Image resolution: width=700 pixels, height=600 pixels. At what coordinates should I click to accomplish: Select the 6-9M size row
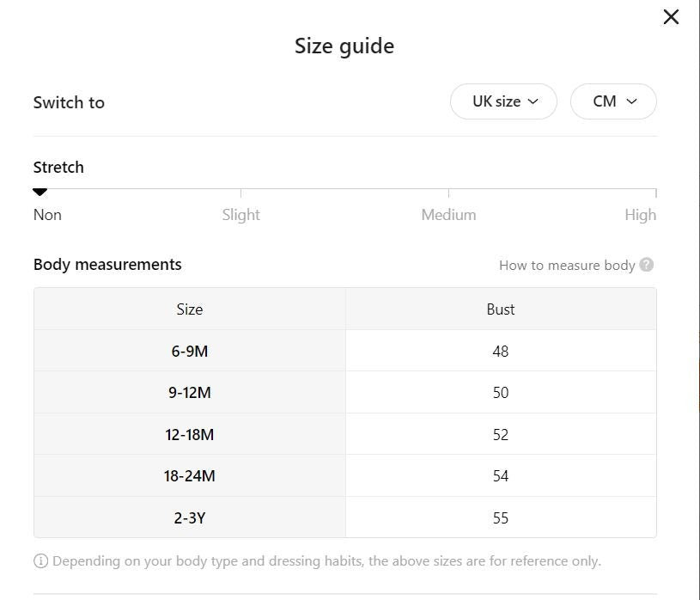point(190,351)
